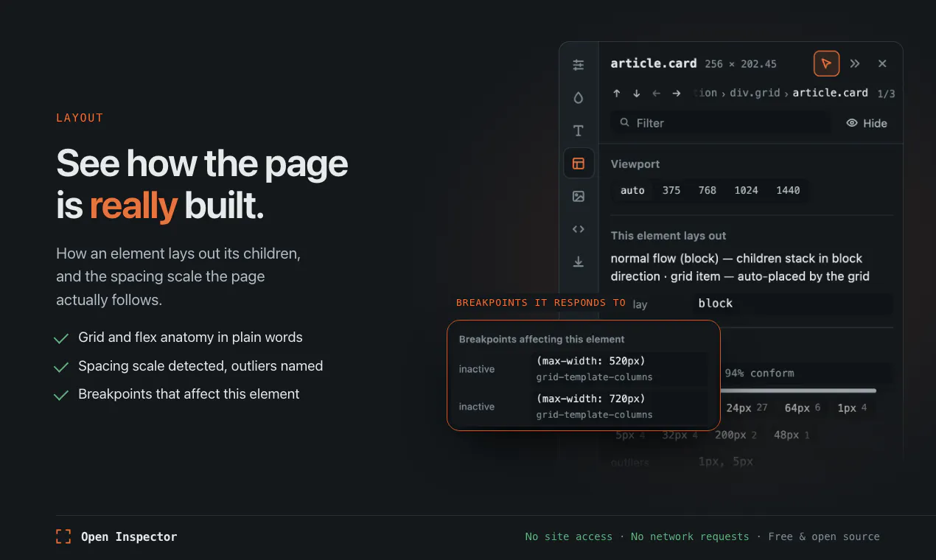Select the 375 viewport width
Viewport: 936px width, 560px height.
tap(671, 190)
